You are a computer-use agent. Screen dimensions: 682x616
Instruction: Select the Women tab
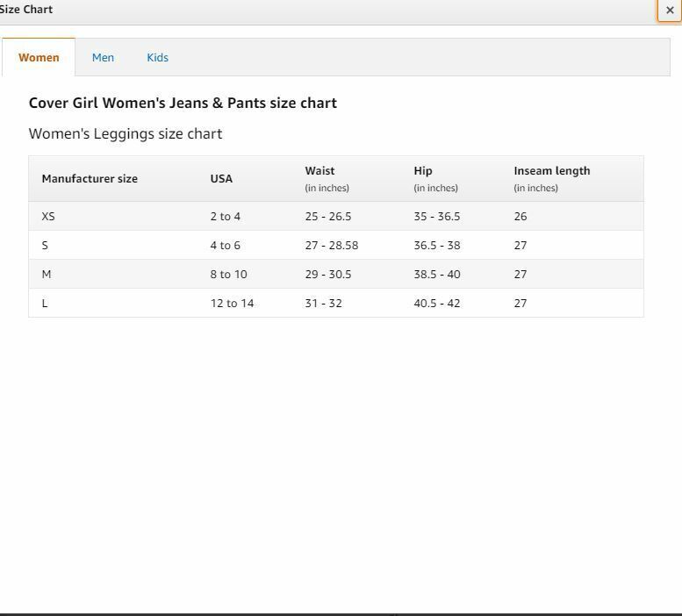tap(39, 57)
